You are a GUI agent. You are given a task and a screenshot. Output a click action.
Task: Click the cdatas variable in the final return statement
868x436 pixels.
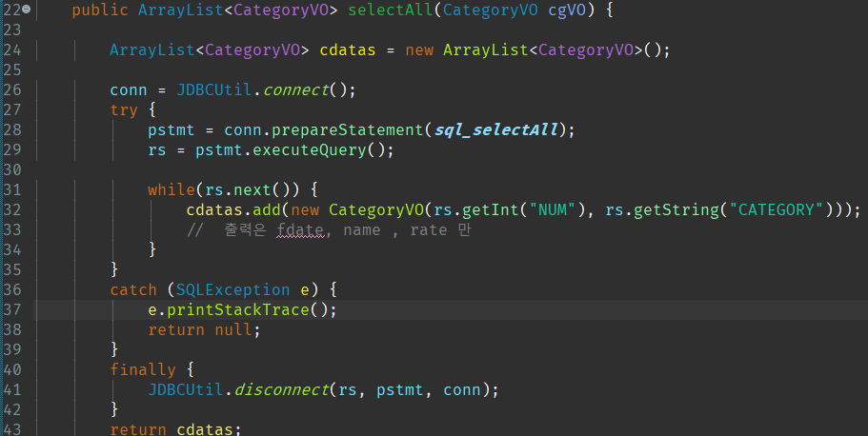[205, 429]
